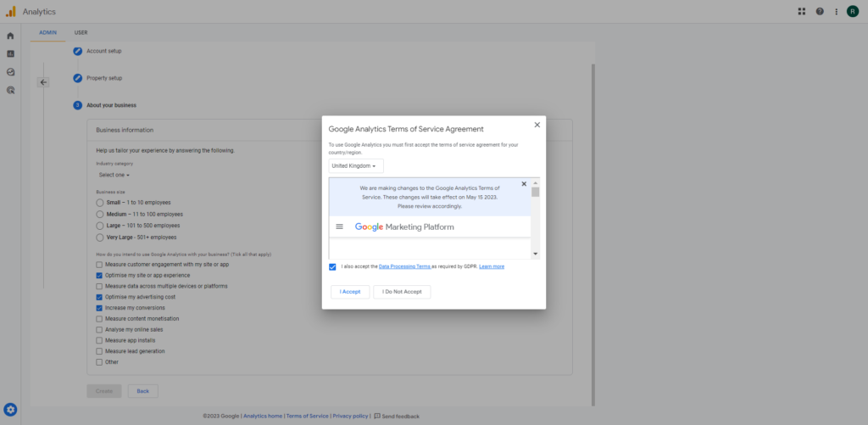
Task: Open the Analytics home footer link
Action: pyautogui.click(x=264, y=417)
